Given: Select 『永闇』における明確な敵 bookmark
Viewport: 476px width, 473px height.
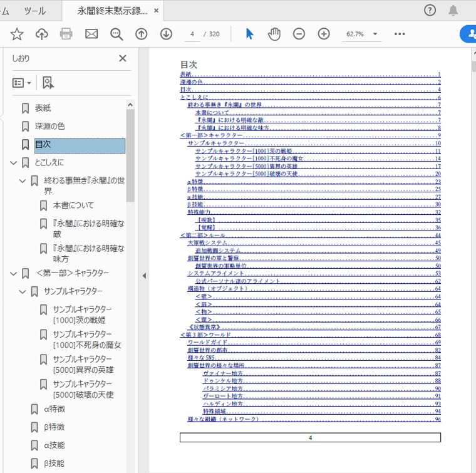Looking at the screenshot, I should click(x=89, y=229).
